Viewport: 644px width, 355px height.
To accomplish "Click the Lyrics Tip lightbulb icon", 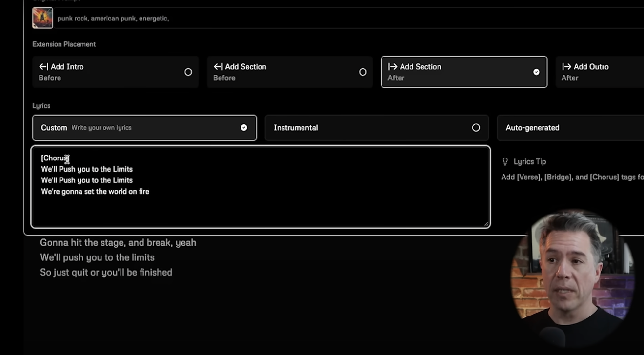I will point(505,161).
